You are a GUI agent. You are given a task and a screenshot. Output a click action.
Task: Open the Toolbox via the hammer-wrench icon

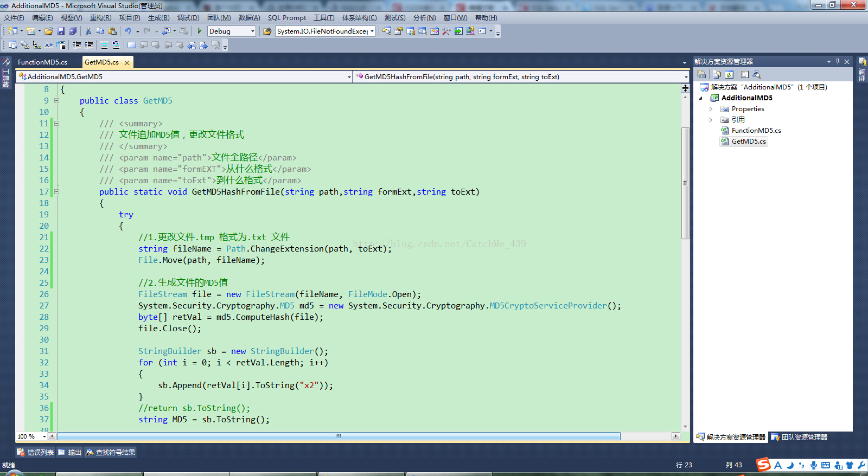pyautogui.click(x=446, y=31)
